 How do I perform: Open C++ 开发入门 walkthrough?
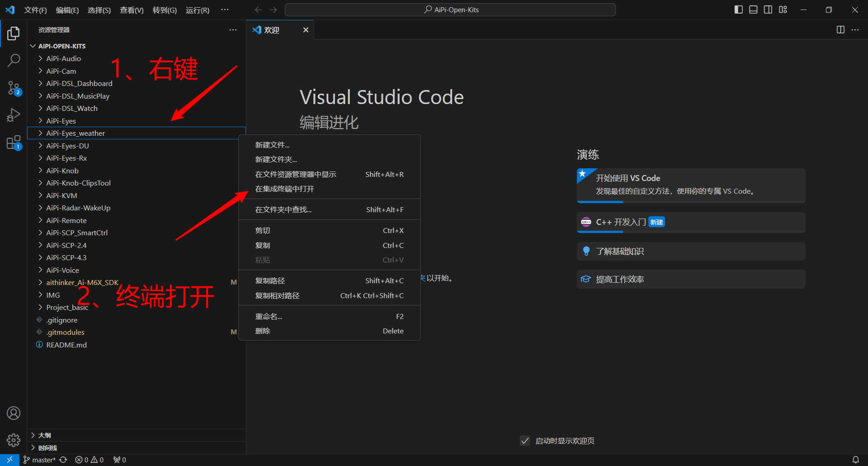pos(691,222)
